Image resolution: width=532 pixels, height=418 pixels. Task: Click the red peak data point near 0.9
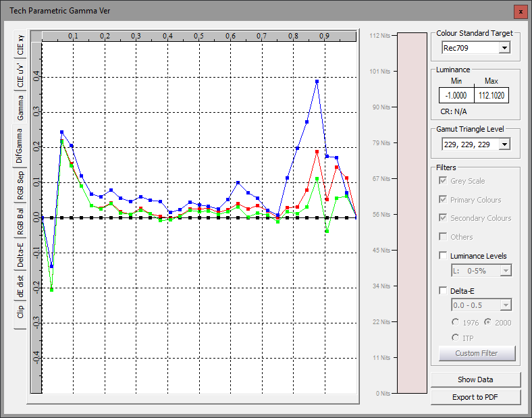[x=317, y=152]
